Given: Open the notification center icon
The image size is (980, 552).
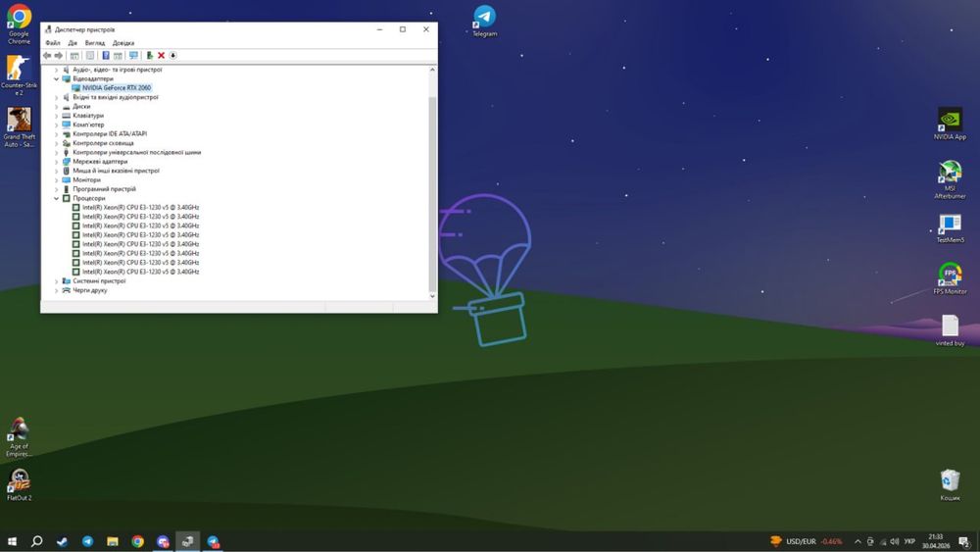Looking at the screenshot, I should point(964,541).
